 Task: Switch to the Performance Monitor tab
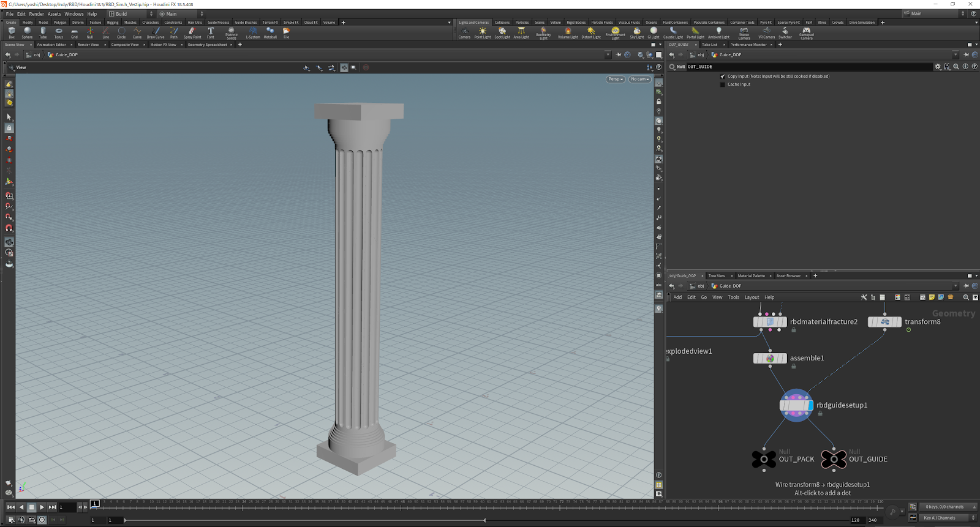(748, 45)
